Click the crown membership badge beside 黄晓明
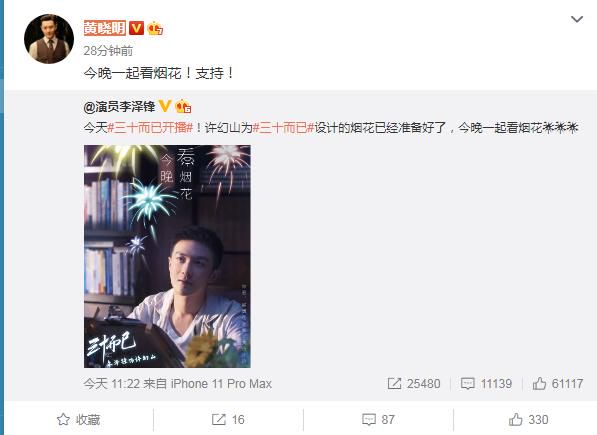The height and width of the screenshot is (435, 597). [x=155, y=28]
